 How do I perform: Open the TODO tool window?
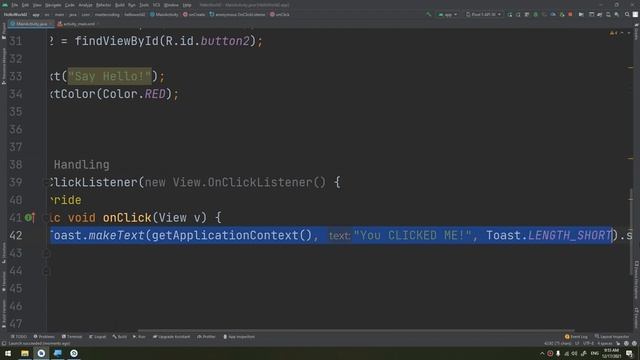(18, 337)
